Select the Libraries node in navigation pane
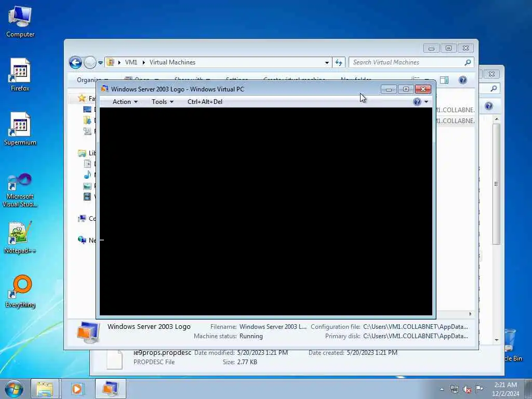The image size is (532, 399). tap(87, 153)
